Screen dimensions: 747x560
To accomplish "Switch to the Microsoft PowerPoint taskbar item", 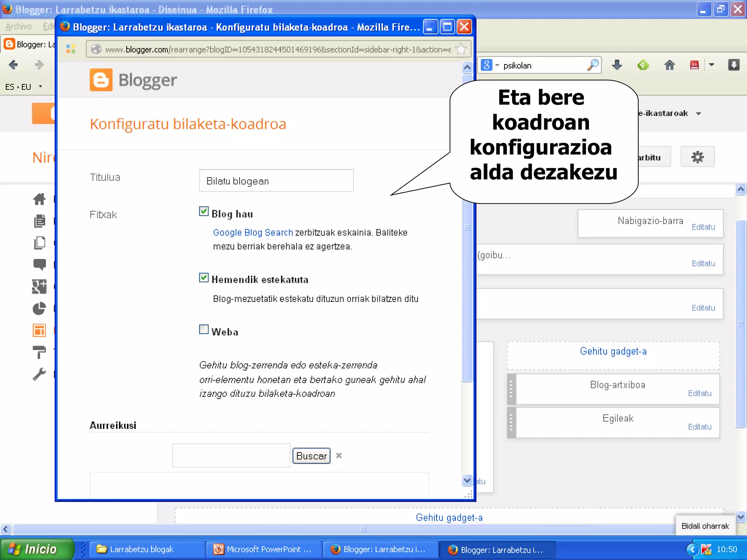I will tap(263, 549).
